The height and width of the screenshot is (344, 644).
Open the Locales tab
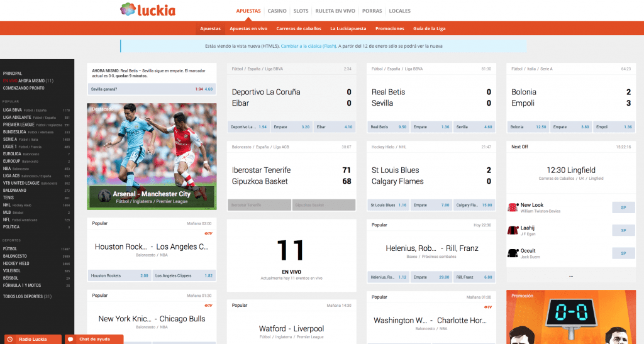pos(399,11)
